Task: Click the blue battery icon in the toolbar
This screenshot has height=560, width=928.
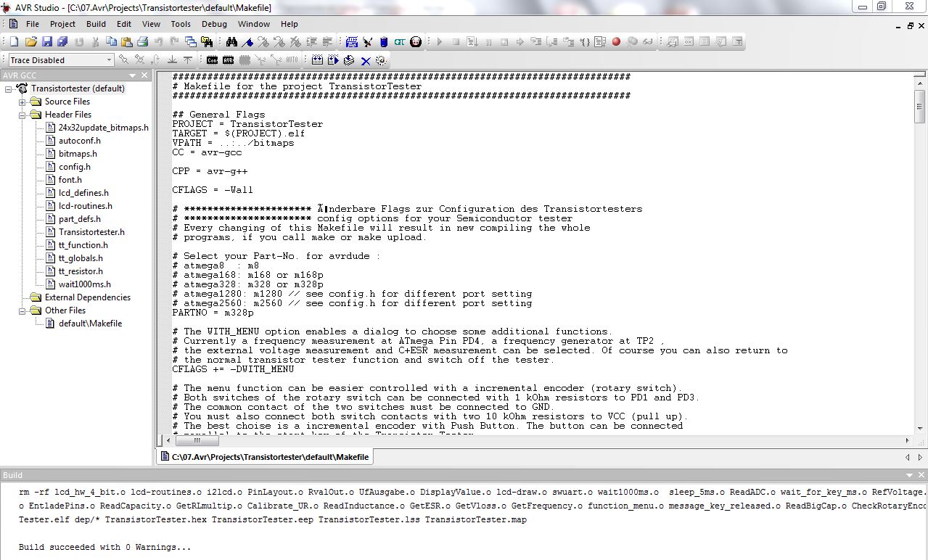Action: 384,42
